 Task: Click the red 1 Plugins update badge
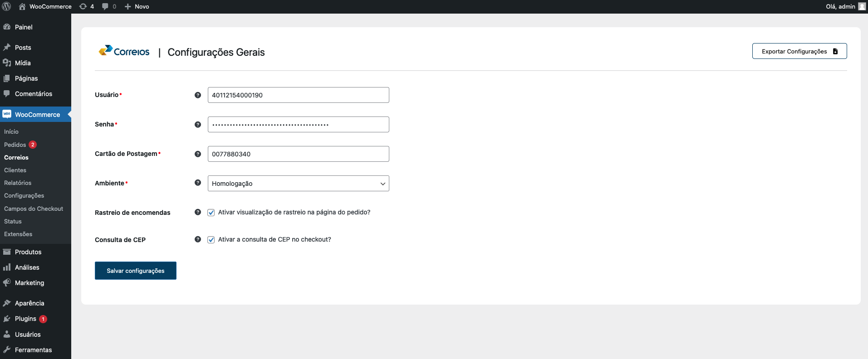(43, 319)
